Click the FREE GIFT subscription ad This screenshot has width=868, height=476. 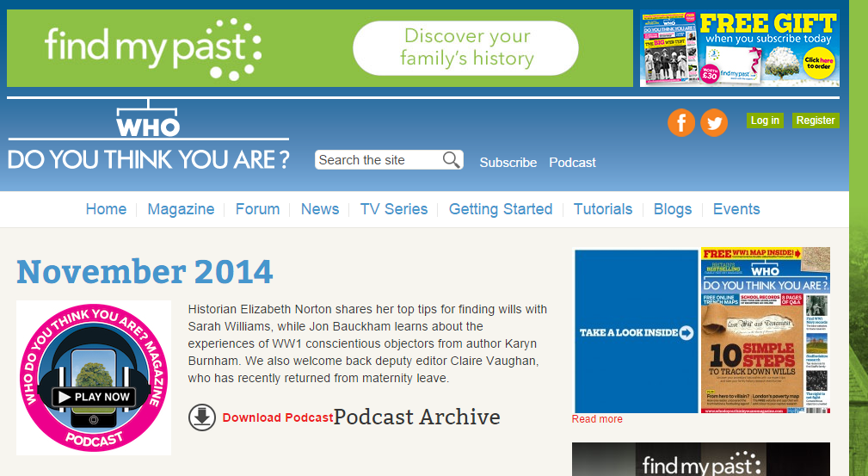[x=740, y=48]
